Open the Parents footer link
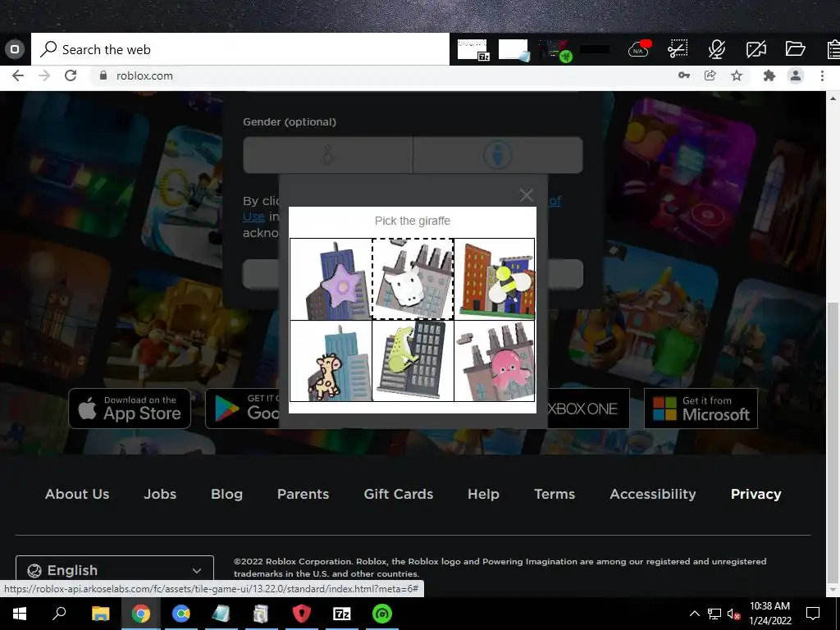 [304, 494]
